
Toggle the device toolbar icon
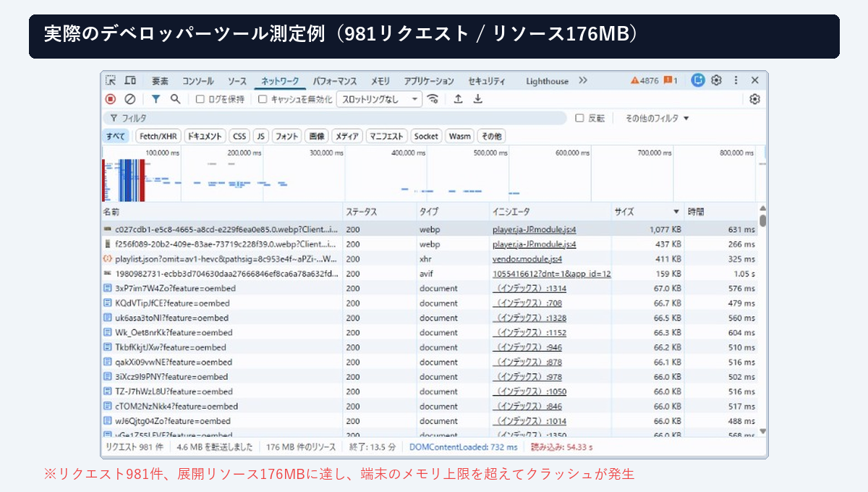click(130, 80)
